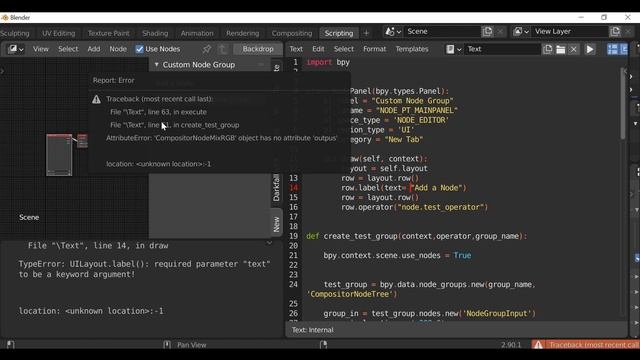This screenshot has width=640, height=360.
Task: Click the AttributeError message in the report
Action: pyautogui.click(x=222, y=138)
